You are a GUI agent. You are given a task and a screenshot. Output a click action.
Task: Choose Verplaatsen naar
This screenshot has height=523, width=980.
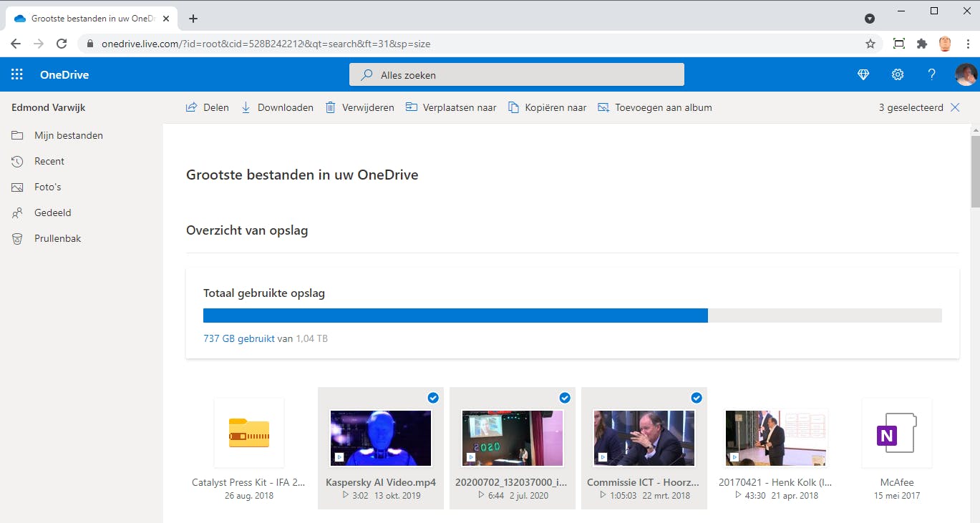pyautogui.click(x=451, y=107)
